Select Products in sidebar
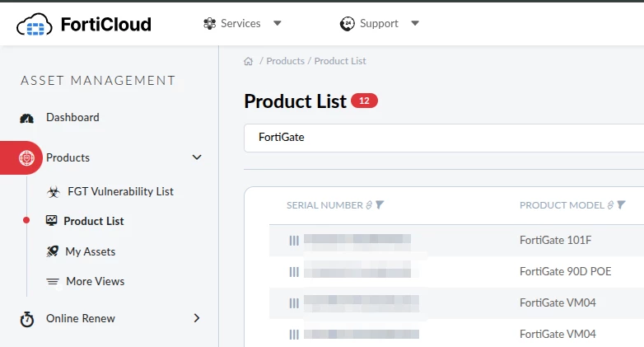 pos(68,158)
